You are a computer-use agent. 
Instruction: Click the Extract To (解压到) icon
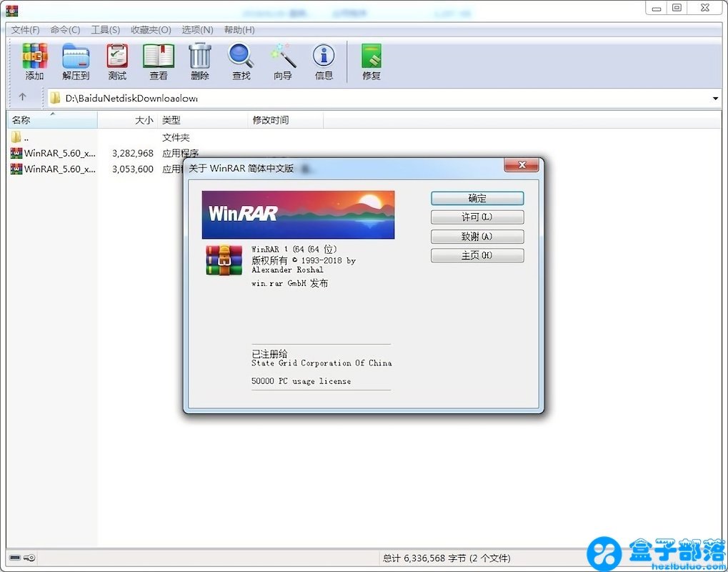[76, 61]
